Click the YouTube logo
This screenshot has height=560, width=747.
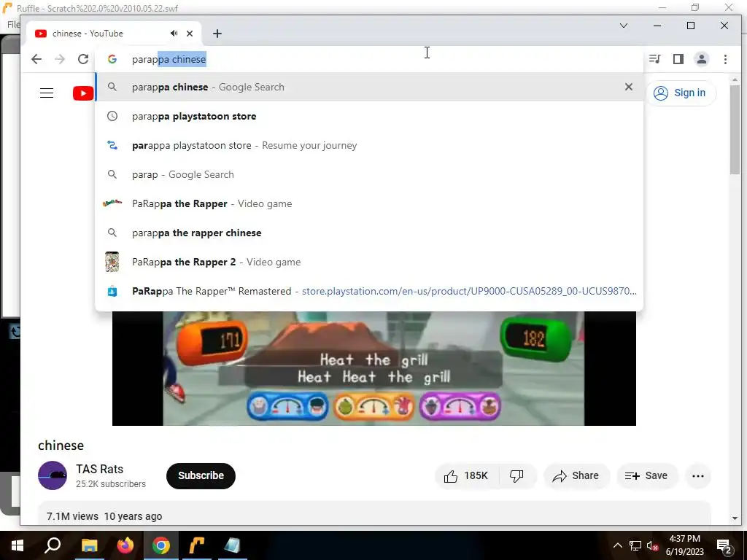click(83, 93)
